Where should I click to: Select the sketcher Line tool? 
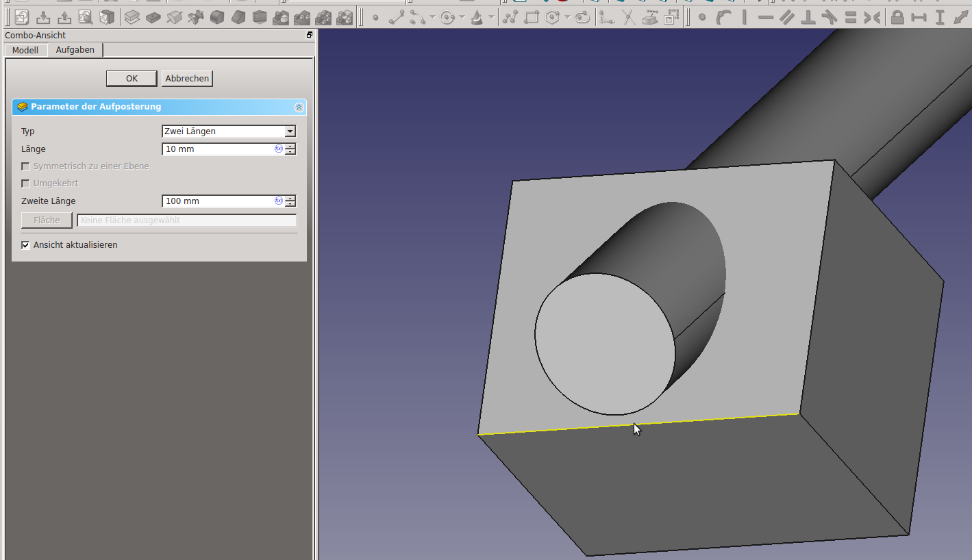pyautogui.click(x=396, y=18)
